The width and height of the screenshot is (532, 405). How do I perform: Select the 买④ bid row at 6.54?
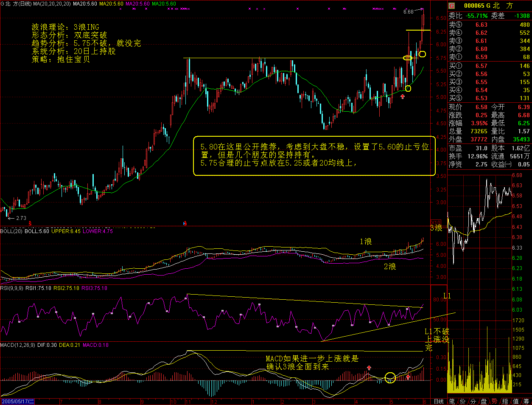click(490, 90)
